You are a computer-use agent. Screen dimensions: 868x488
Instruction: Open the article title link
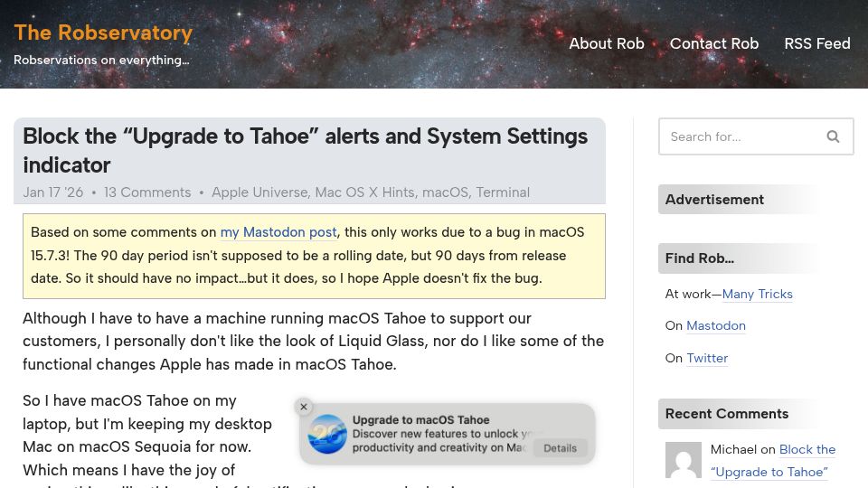[305, 151]
